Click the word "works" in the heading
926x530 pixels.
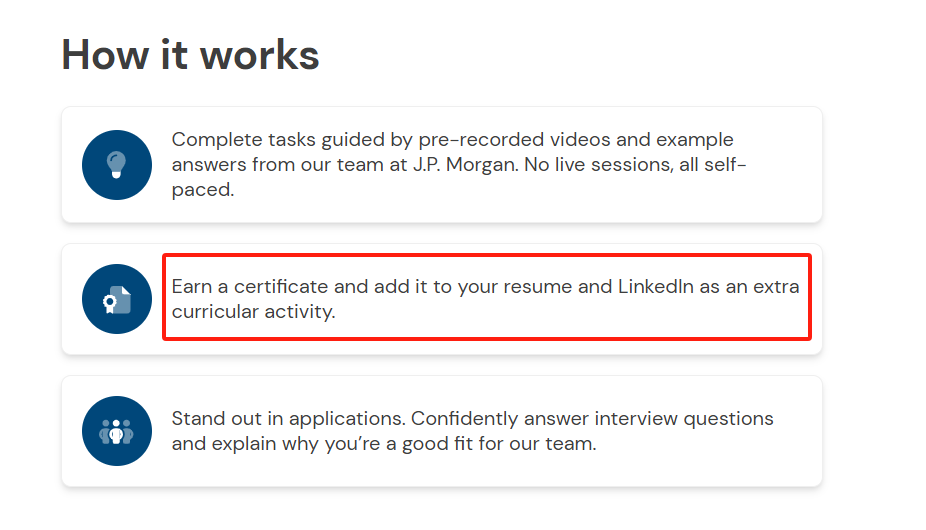(x=259, y=55)
